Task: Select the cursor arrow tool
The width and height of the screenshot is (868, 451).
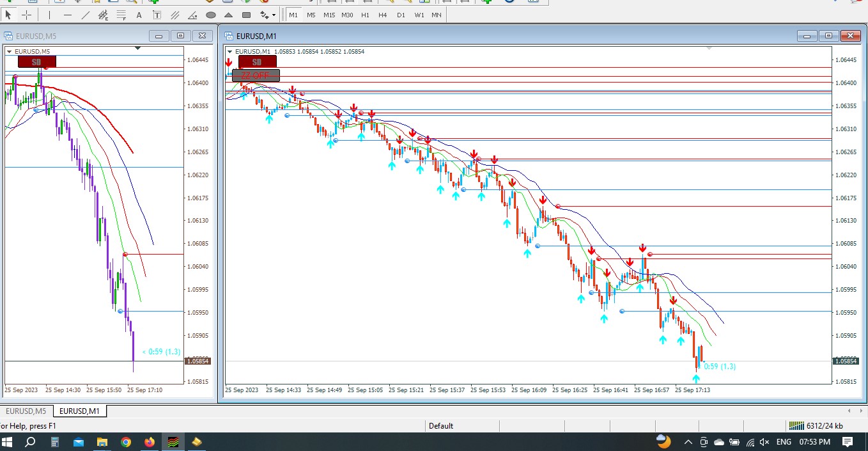Action: (9, 15)
